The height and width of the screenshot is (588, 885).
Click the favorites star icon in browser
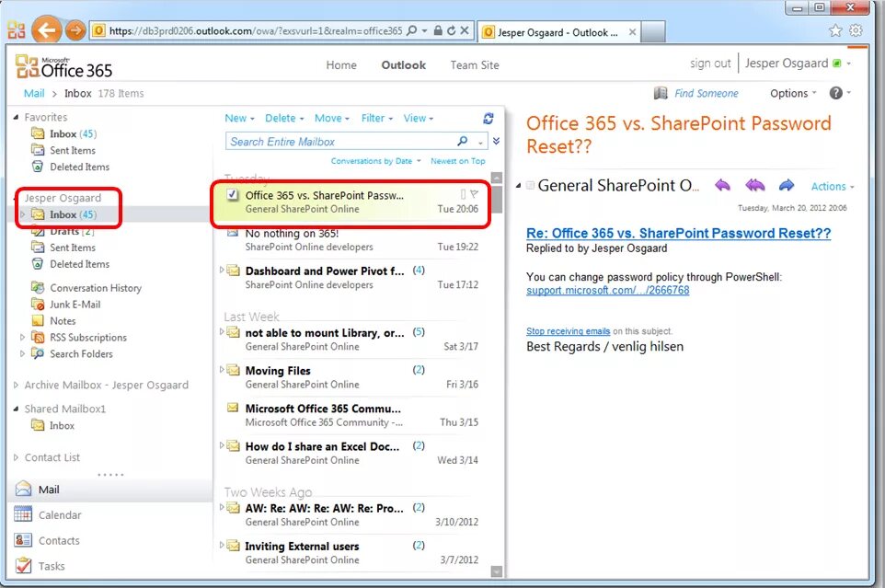(x=835, y=30)
